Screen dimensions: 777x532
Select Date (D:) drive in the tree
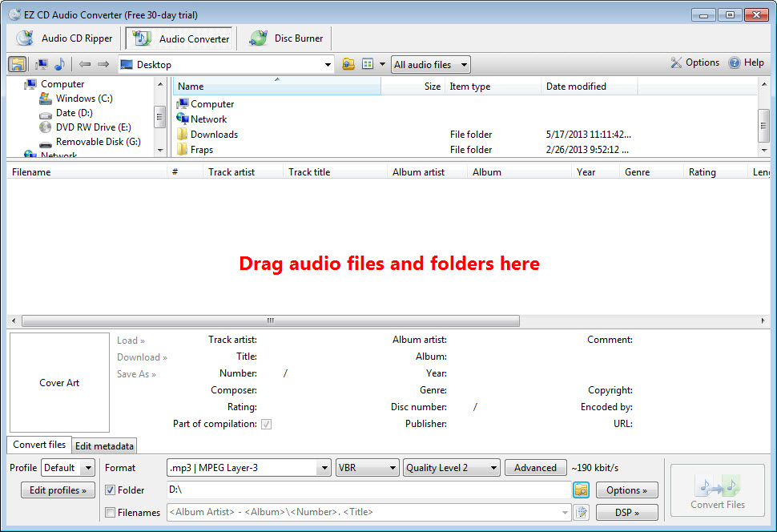(x=74, y=112)
